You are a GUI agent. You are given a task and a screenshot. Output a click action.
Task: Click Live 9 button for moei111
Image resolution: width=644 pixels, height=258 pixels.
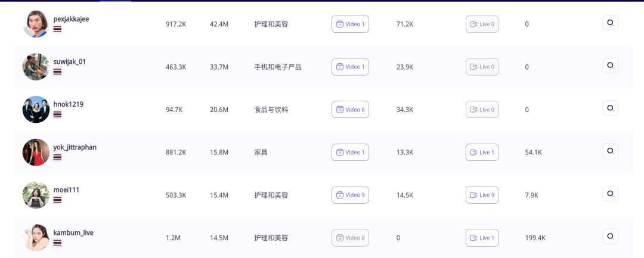482,195
